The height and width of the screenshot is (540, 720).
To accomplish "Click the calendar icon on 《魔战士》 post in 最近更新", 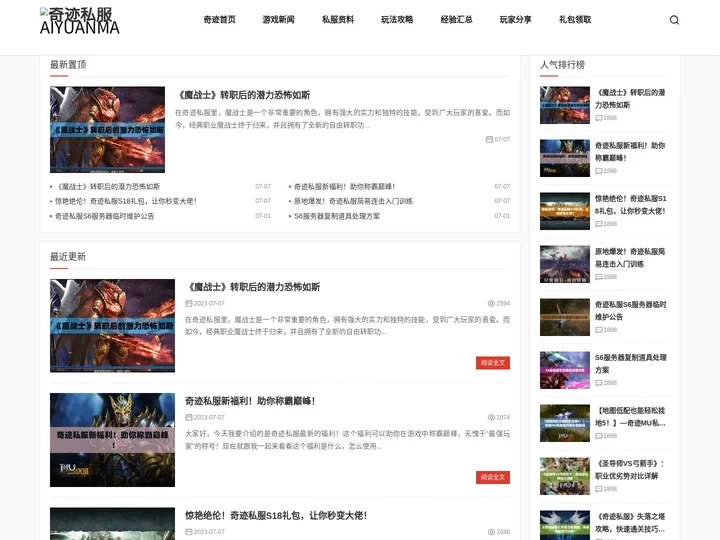I will tap(189, 304).
